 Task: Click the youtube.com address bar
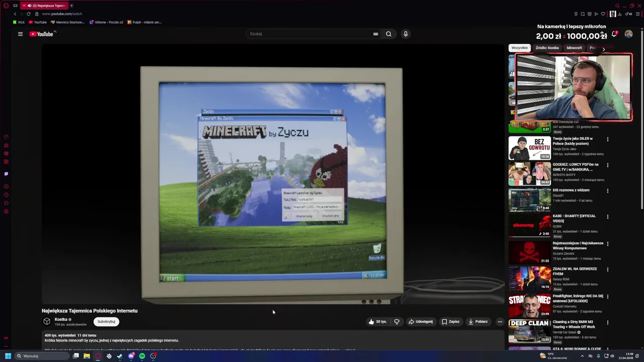(62, 14)
